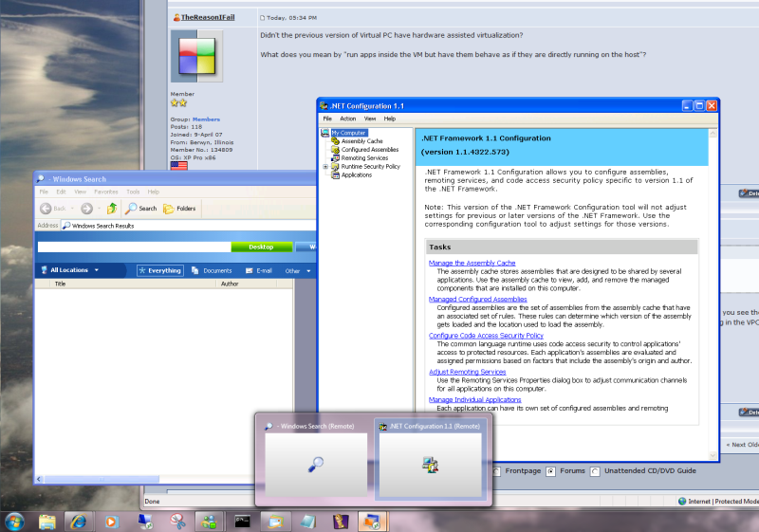
Task: Click Manage the Assembly Cache link
Action: pos(472,263)
